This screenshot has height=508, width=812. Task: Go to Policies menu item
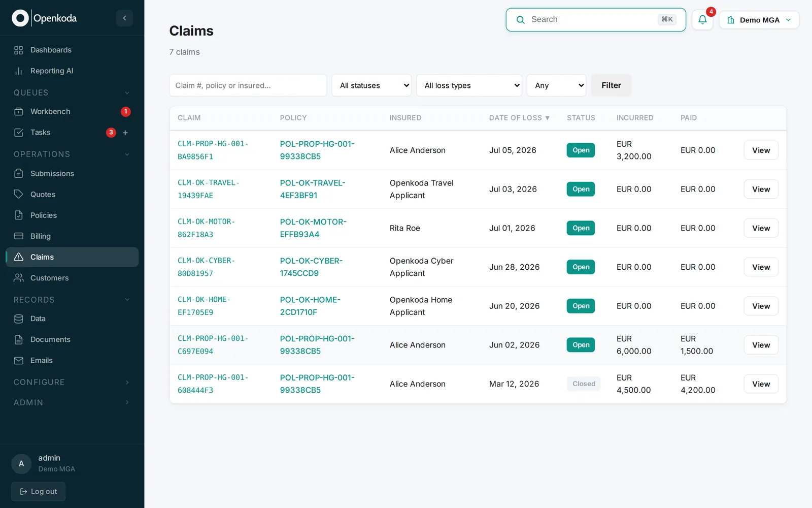click(72, 215)
